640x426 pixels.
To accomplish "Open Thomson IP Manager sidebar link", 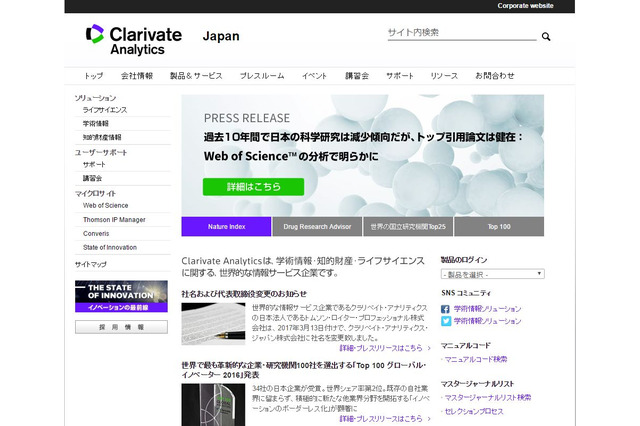I will coord(114,220).
